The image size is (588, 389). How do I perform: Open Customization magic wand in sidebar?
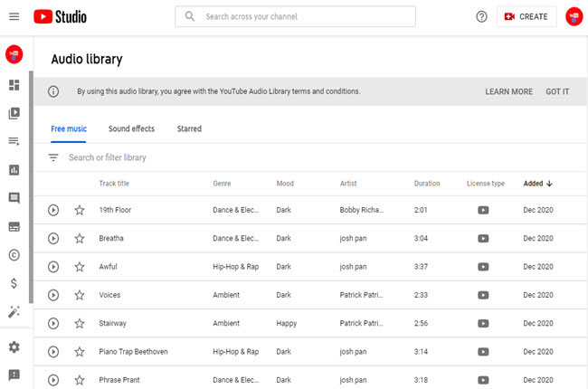[x=14, y=311]
